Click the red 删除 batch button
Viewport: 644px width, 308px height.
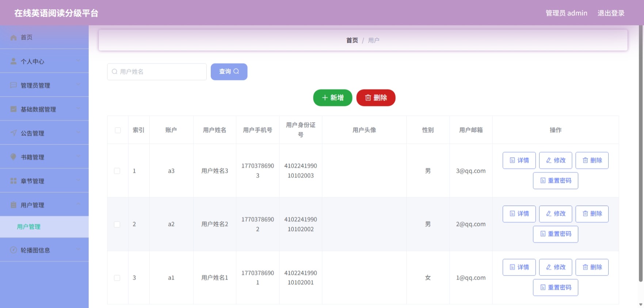(x=376, y=98)
